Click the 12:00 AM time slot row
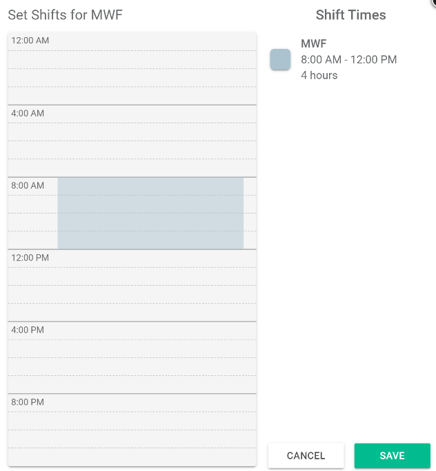Viewport: 436px width, 471px height. 132,42
